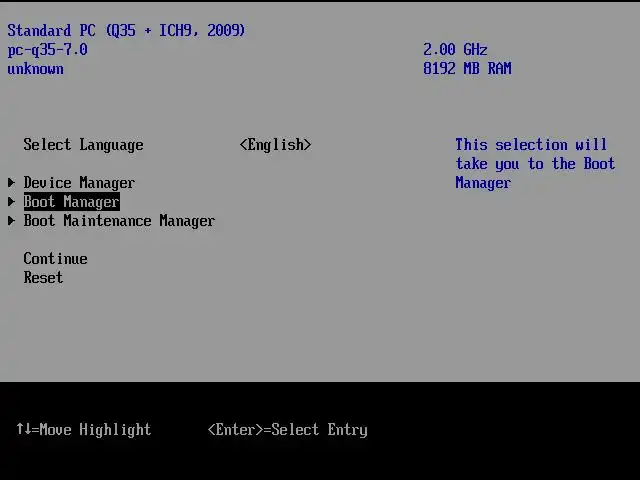Click the Standard PC (Q35 + ICH9, 2009) text
The height and width of the screenshot is (480, 640).
[x=126, y=31]
